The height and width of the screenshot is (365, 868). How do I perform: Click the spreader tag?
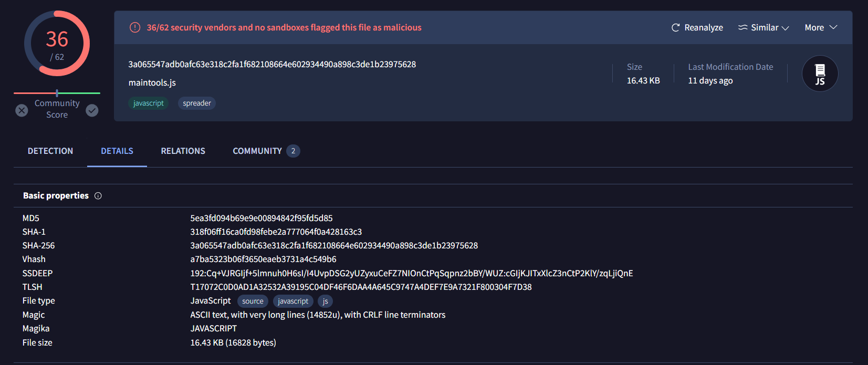[x=197, y=103]
